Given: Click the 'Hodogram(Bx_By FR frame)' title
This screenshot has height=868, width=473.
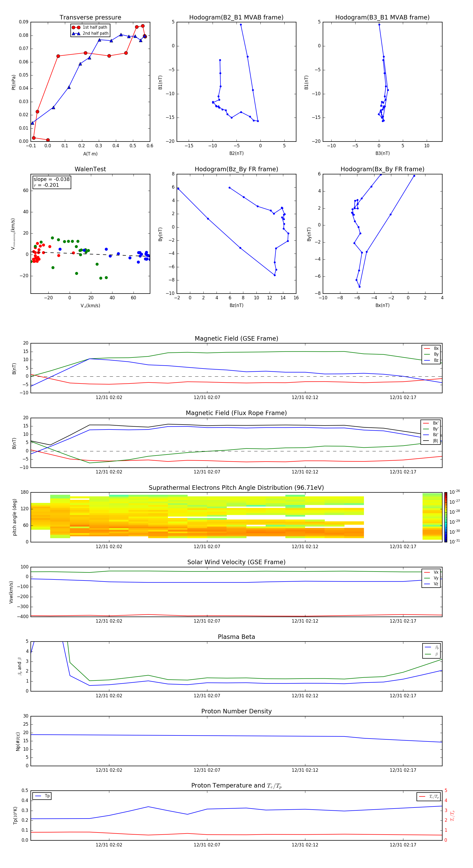Looking at the screenshot, I should click(382, 169).
